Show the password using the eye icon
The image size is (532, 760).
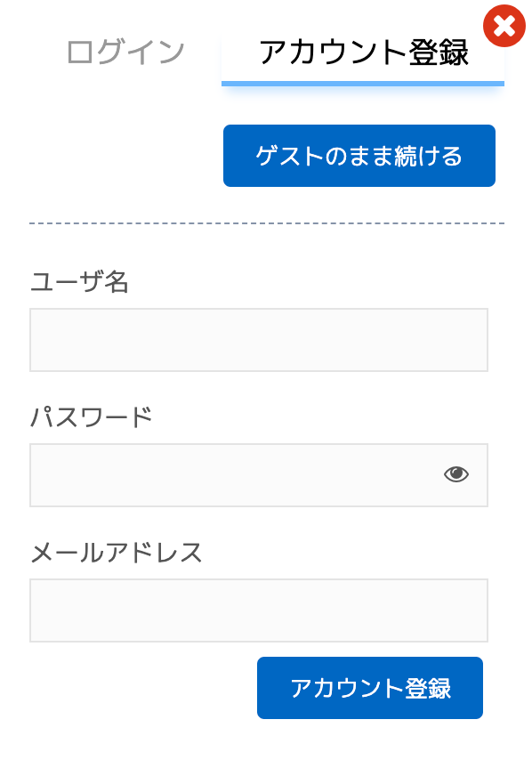pyautogui.click(x=455, y=474)
